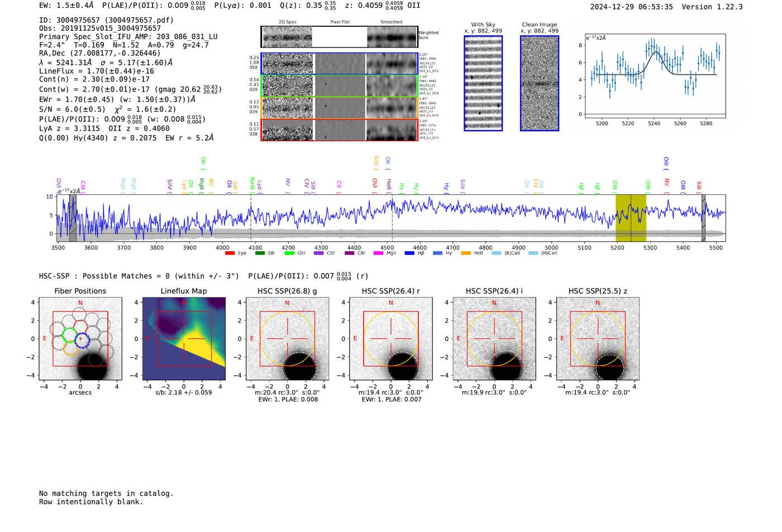This screenshot has height=532, width=782.
Task: Click the green fiber circle in Fiber Positions
Action: click(69, 336)
